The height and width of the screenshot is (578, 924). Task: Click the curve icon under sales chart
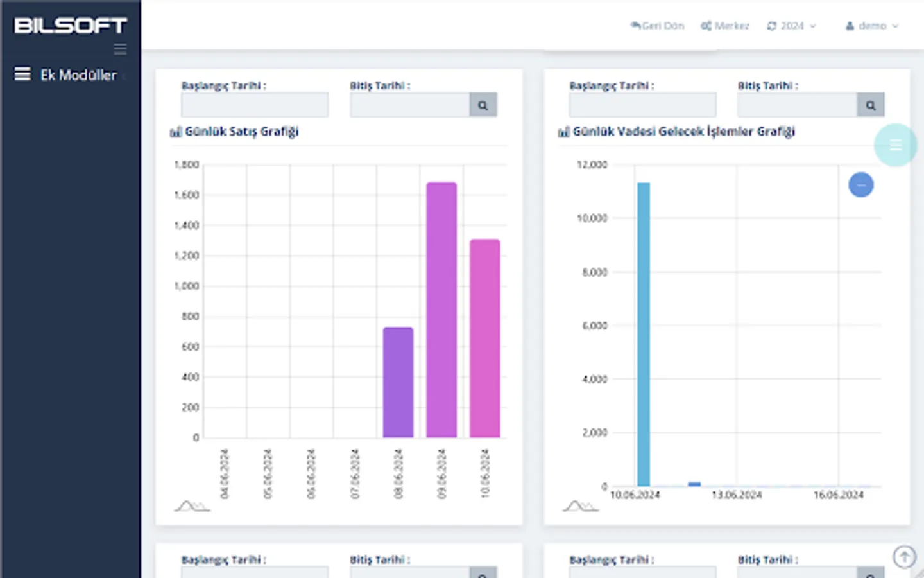point(192,506)
